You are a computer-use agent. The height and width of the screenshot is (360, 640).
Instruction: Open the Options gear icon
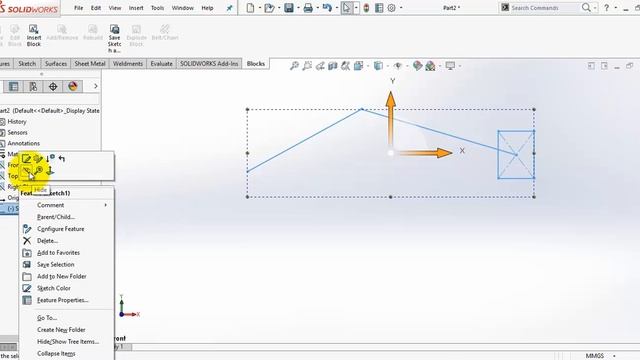click(391, 8)
